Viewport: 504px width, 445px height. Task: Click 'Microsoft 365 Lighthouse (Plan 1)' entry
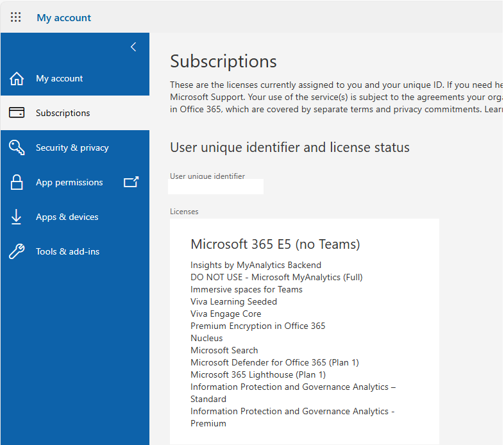[x=258, y=375]
